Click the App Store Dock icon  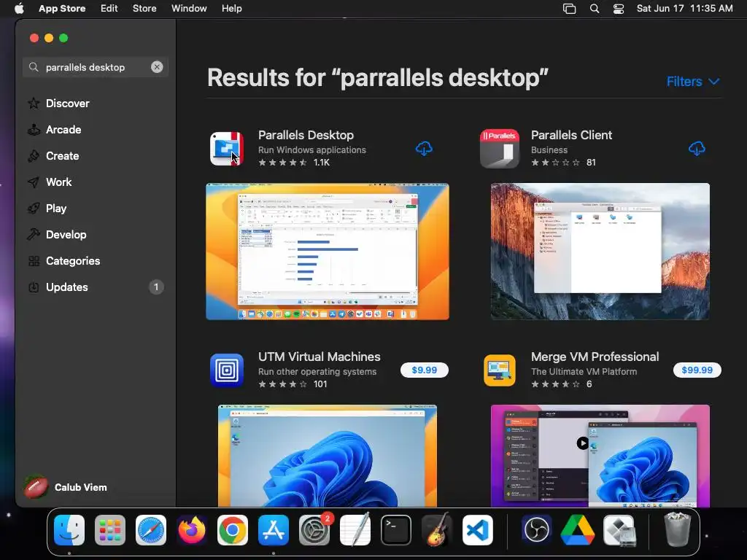[274, 530]
